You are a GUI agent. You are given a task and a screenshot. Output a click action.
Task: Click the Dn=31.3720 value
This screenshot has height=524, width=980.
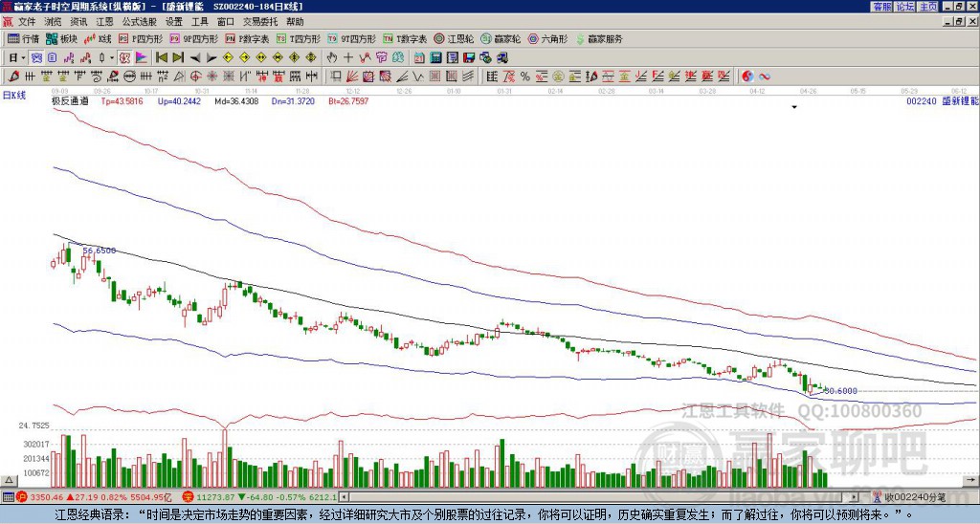293,100
